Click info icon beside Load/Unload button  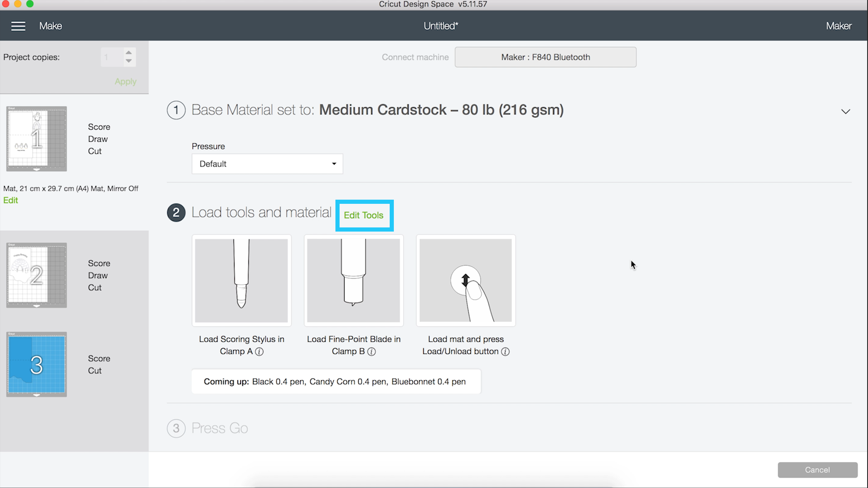(505, 352)
